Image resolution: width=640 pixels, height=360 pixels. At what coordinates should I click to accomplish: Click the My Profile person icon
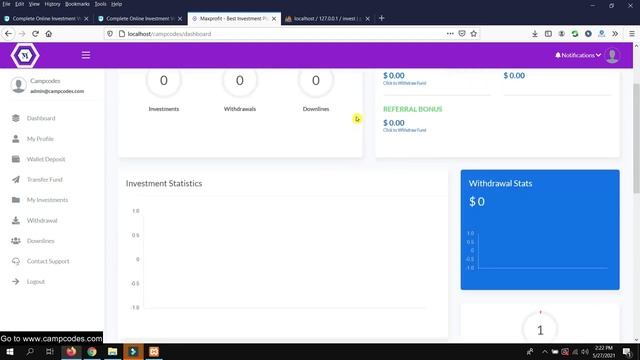click(x=16, y=139)
